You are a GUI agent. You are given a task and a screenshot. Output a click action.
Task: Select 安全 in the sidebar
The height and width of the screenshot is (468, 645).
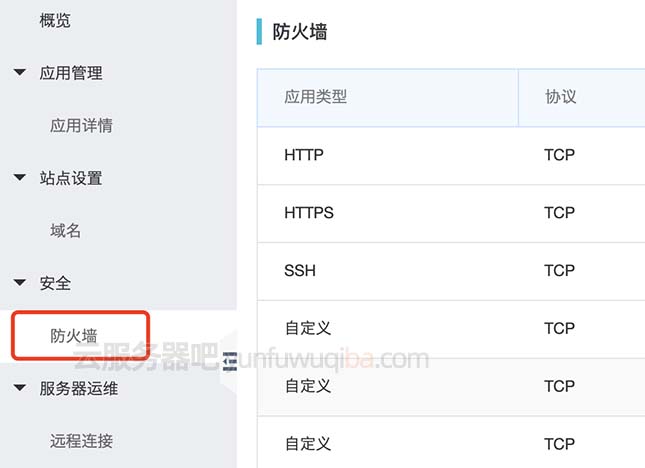pyautogui.click(x=55, y=283)
